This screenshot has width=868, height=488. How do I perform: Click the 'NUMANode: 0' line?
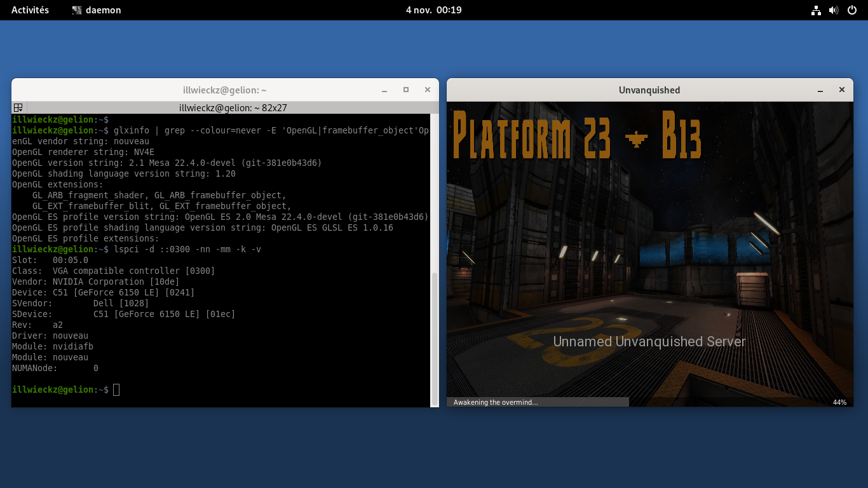point(55,368)
